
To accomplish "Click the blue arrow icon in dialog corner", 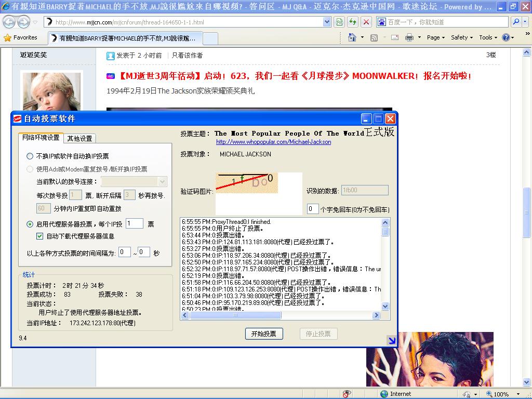I will click(392, 341).
